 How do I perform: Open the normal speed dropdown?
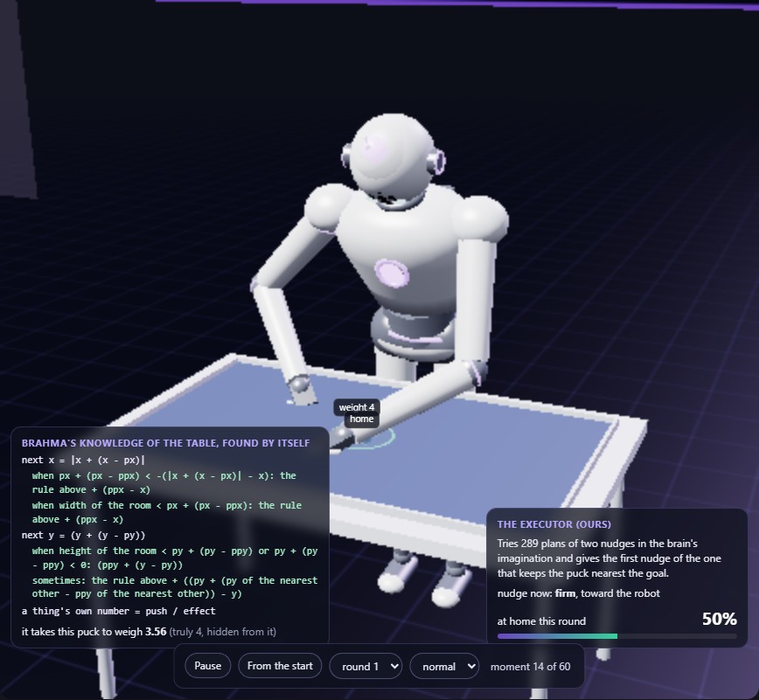pyautogui.click(x=444, y=666)
